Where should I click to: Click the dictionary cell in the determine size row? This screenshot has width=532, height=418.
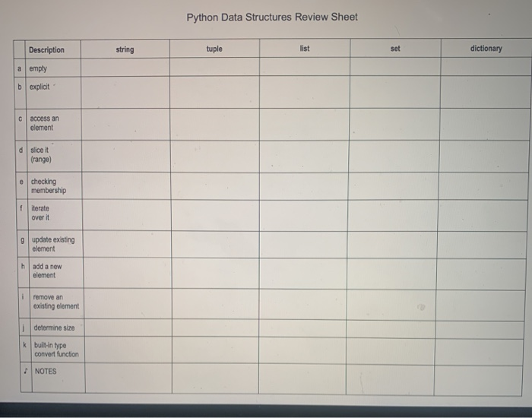480,329
